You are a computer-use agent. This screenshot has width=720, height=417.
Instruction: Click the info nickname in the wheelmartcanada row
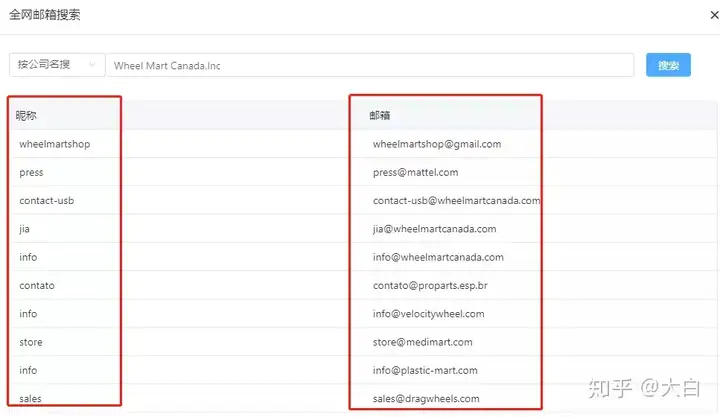[x=28, y=257]
